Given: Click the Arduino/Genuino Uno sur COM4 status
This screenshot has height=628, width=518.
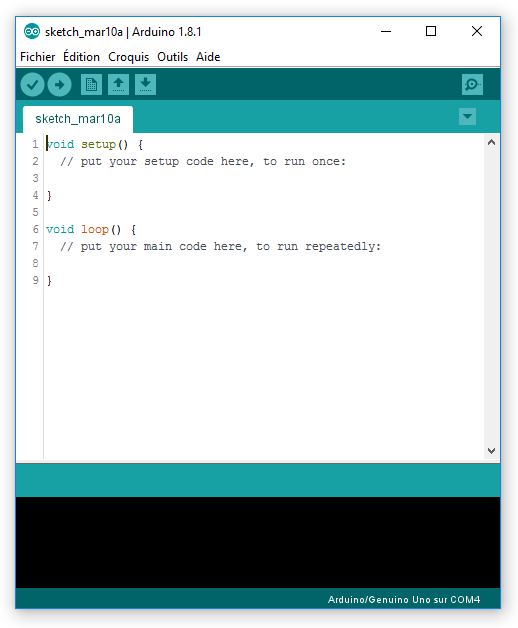Looking at the screenshot, I should tap(404, 600).
